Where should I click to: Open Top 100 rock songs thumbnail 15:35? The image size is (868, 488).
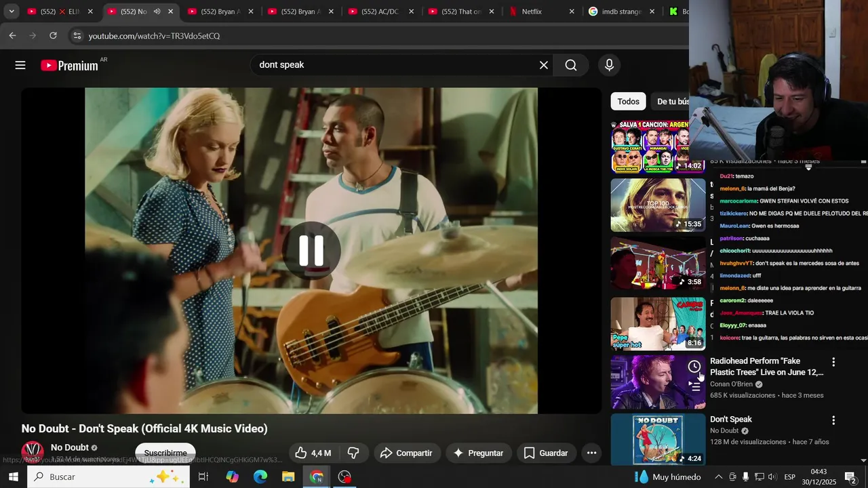pos(658,205)
